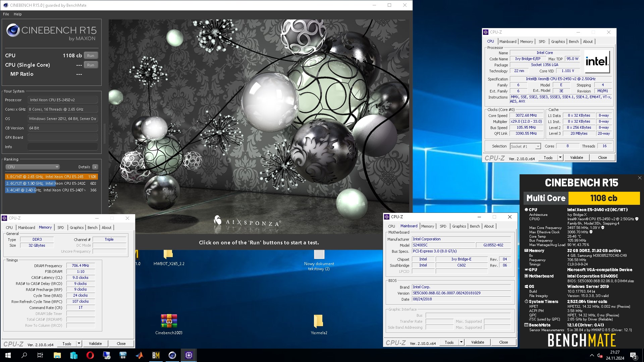Open Graphics tab in top-right CPU-Z
This screenshot has height=362, width=644.
point(558,42)
